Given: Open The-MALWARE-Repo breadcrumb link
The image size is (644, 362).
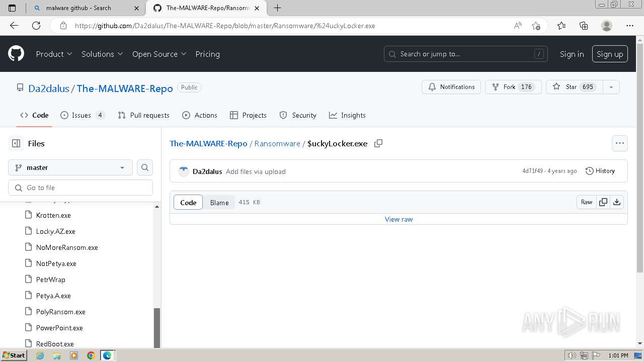Looking at the screenshot, I should click(x=208, y=143).
